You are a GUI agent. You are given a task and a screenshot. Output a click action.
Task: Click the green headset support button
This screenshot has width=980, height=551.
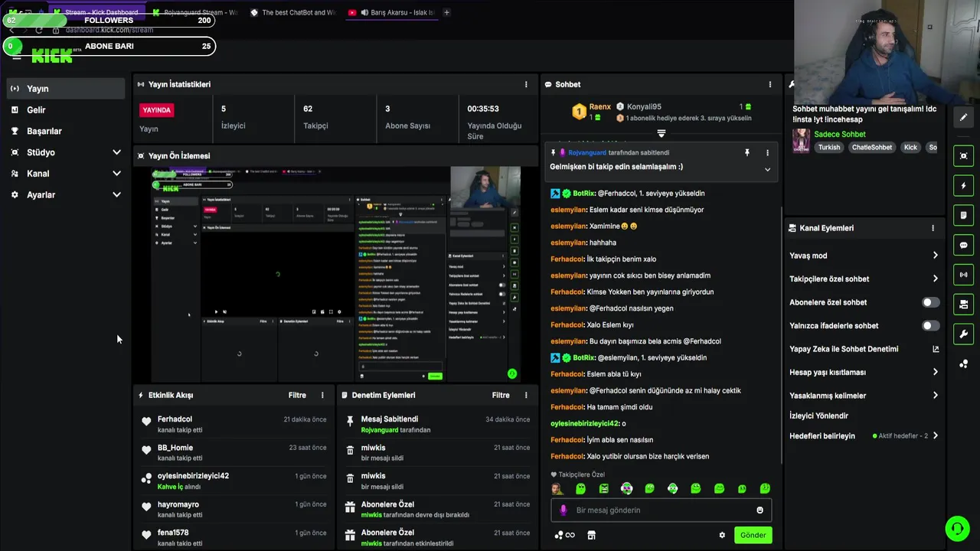click(956, 528)
